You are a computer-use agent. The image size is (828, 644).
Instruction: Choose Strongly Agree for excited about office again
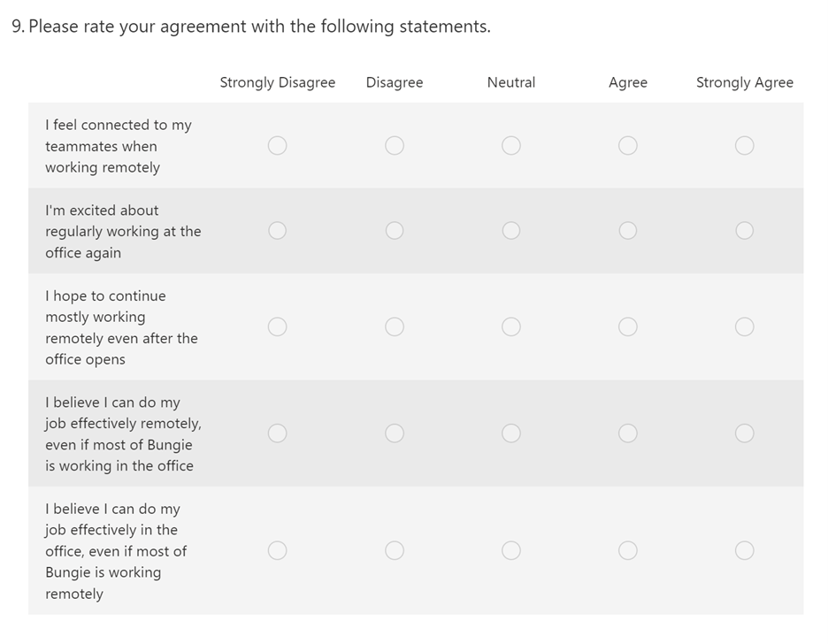pos(745,231)
